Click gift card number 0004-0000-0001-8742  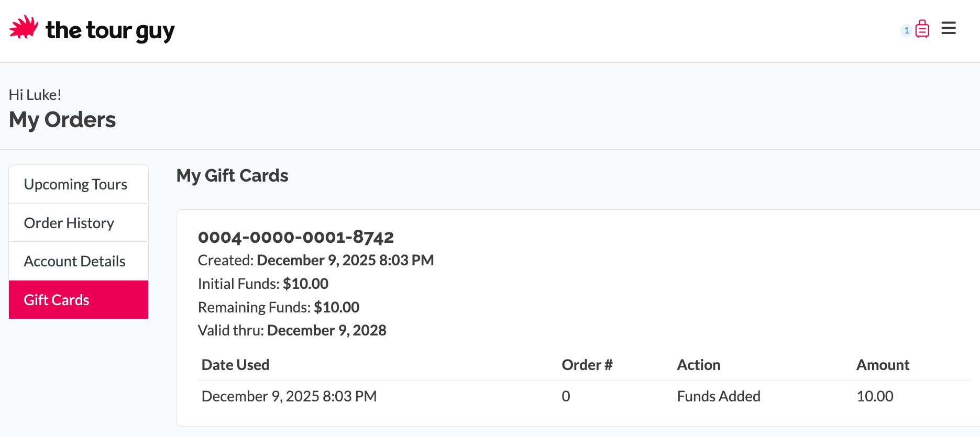tap(296, 237)
